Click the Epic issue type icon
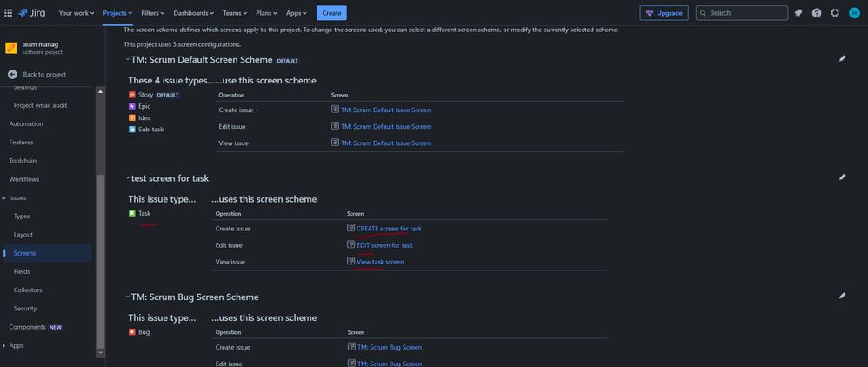This screenshot has width=868, height=367. coord(131,106)
